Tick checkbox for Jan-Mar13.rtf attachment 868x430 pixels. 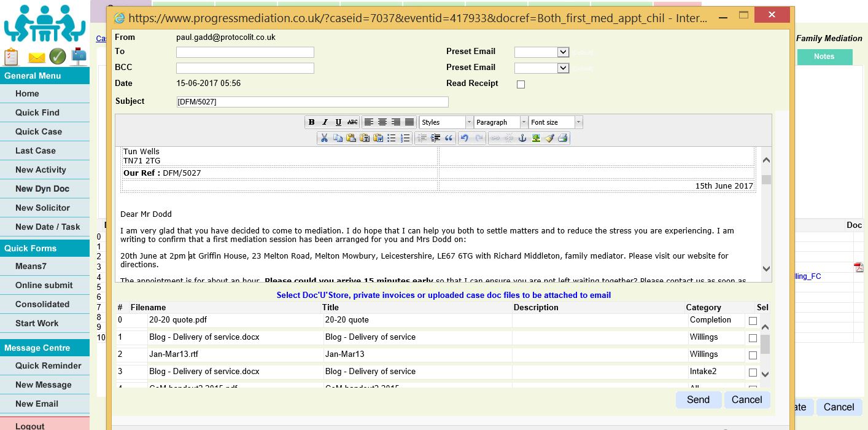pos(753,355)
